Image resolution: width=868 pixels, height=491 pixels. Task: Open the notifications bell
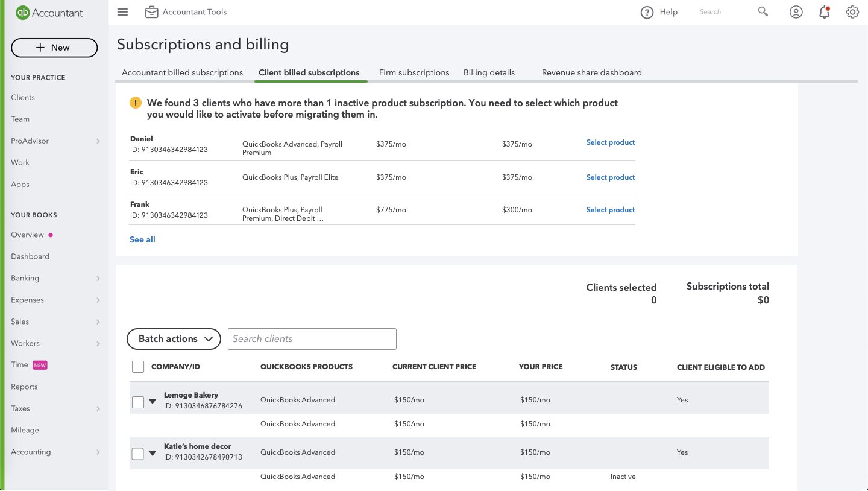[825, 12]
